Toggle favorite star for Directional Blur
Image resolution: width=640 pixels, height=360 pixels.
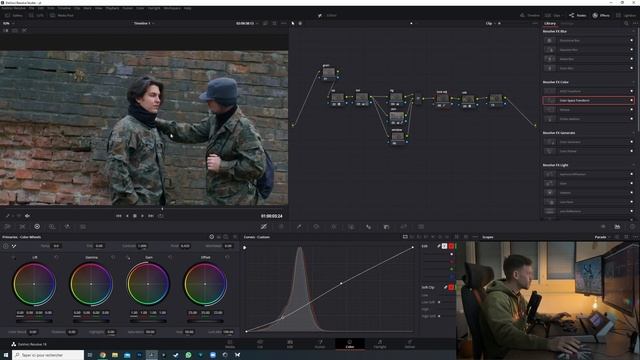pos(631,40)
